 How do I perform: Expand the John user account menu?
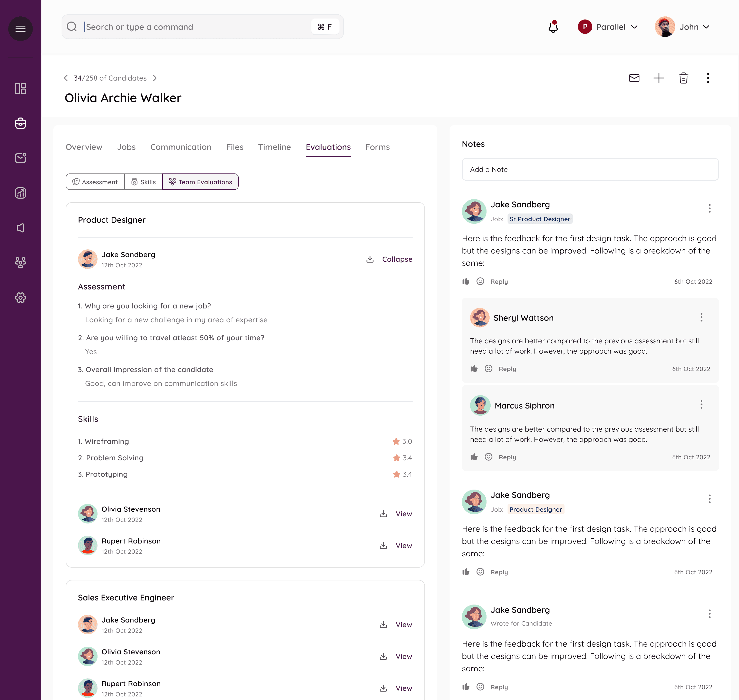(682, 27)
